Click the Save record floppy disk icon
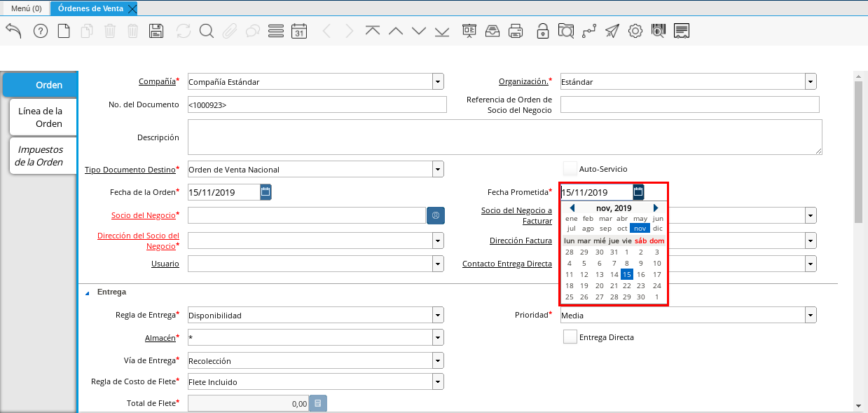The image size is (868, 413). pyautogui.click(x=156, y=31)
